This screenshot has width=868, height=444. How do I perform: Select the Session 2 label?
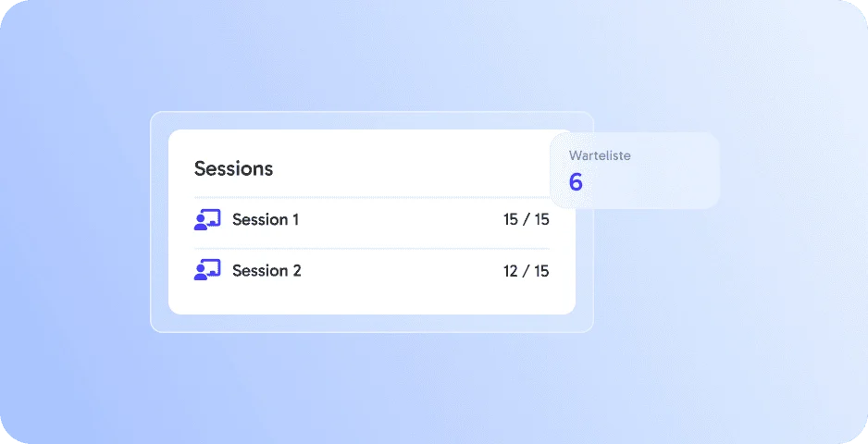pyautogui.click(x=267, y=271)
